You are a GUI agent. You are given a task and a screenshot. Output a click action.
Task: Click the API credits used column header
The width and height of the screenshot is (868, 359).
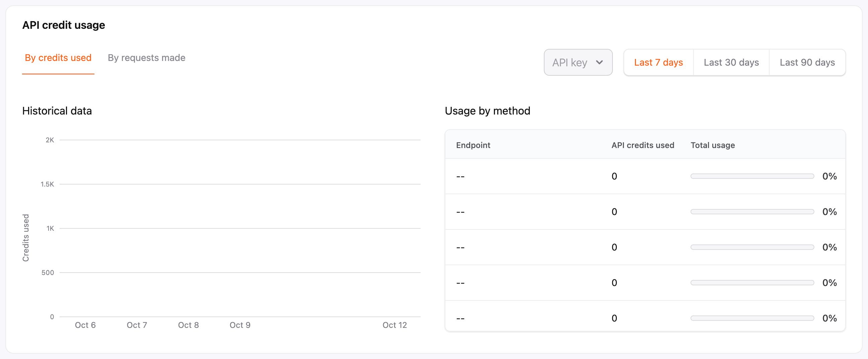643,145
